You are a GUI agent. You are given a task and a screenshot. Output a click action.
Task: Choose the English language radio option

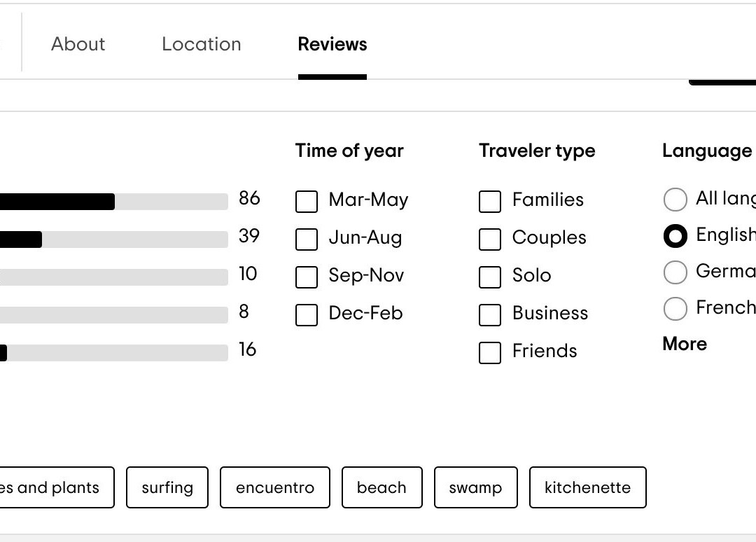pos(675,237)
